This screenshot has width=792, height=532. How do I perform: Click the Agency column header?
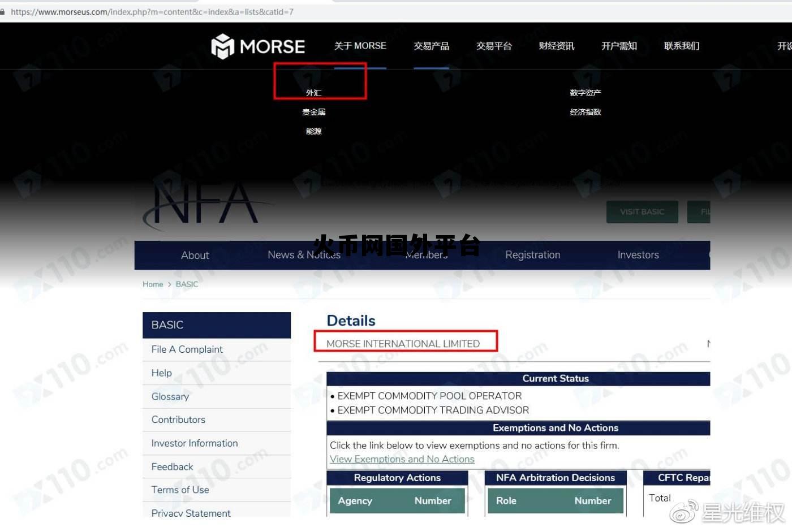(355, 501)
